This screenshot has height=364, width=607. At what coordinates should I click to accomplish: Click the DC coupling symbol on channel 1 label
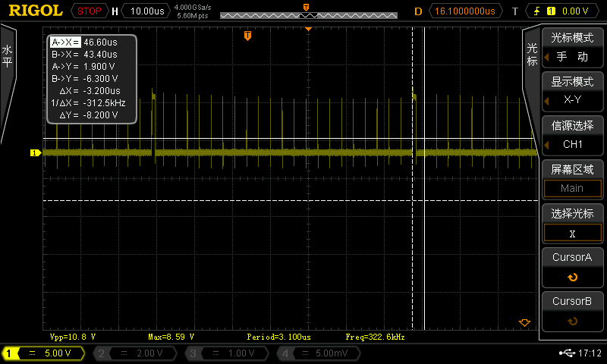tap(32, 353)
